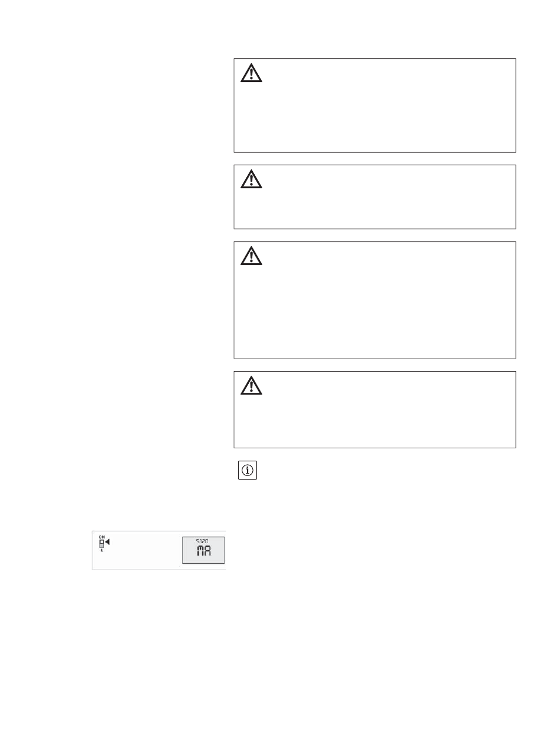Image resolution: width=560 pixels, height=732 pixels.
Task: Click the ON label above the switch
Action: point(101,537)
